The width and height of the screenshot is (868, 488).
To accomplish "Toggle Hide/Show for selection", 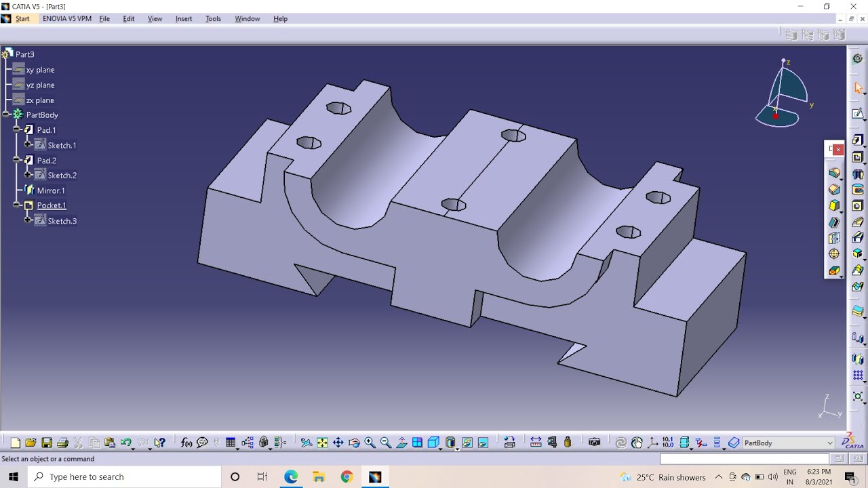I will 467,443.
